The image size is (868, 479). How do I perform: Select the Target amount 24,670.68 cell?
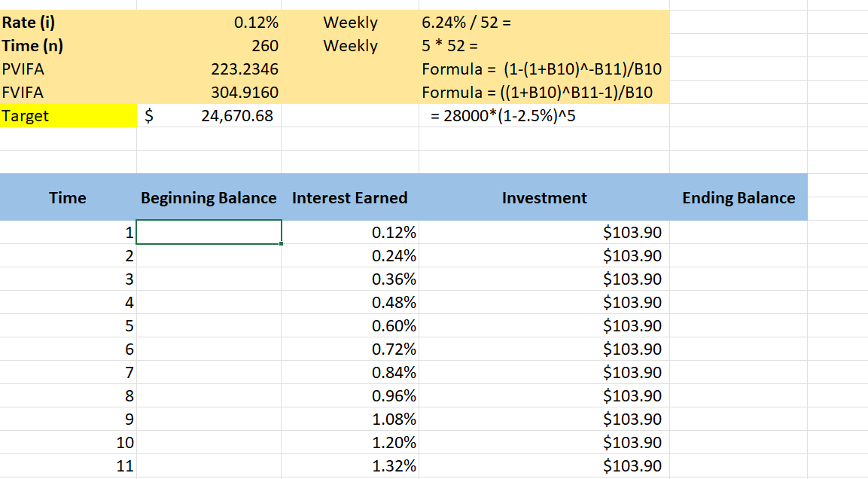(x=209, y=115)
